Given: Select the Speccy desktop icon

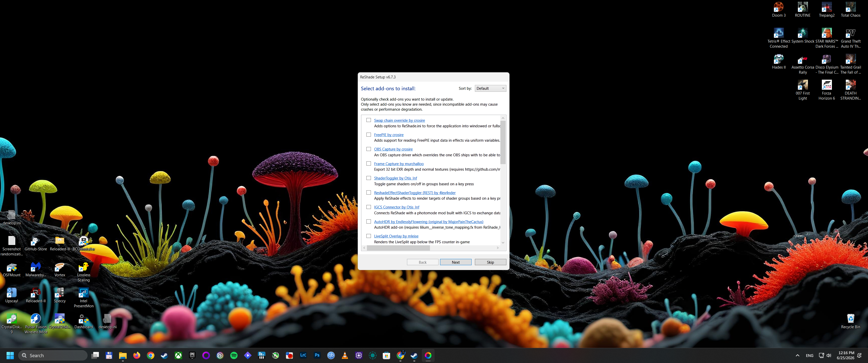Looking at the screenshot, I should 60,295.
